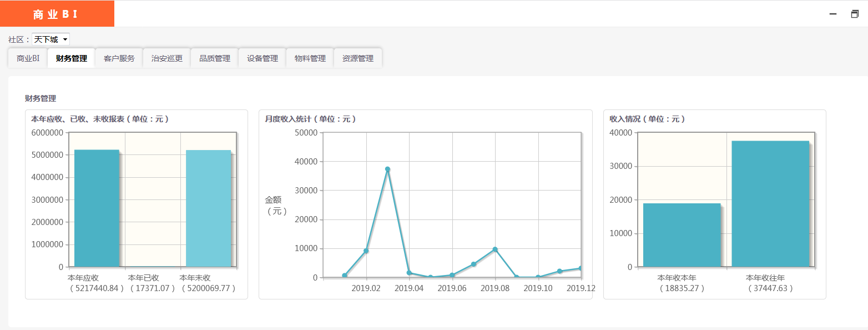The image size is (868, 330).
Task: Click the 本年应收 bar in chart
Action: click(x=97, y=208)
